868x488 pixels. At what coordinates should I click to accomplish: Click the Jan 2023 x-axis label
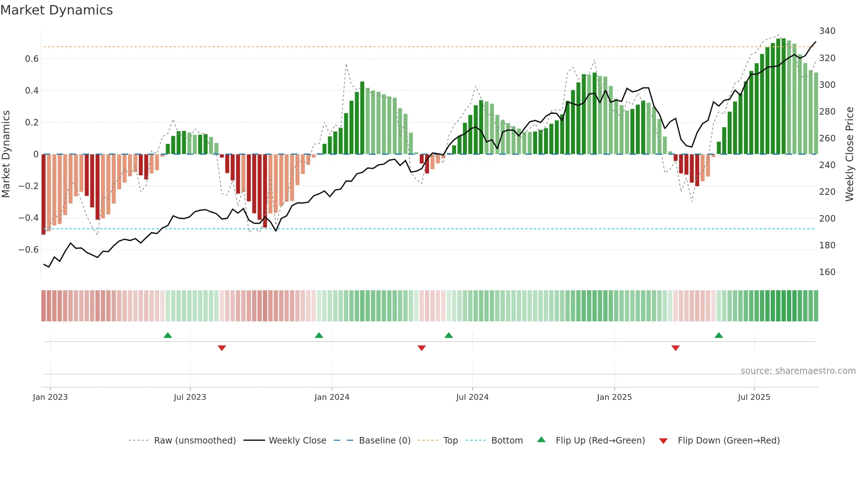tap(50, 397)
